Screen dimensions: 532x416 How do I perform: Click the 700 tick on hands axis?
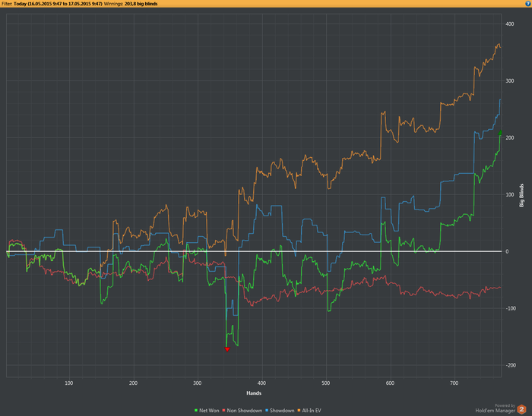tap(454, 383)
